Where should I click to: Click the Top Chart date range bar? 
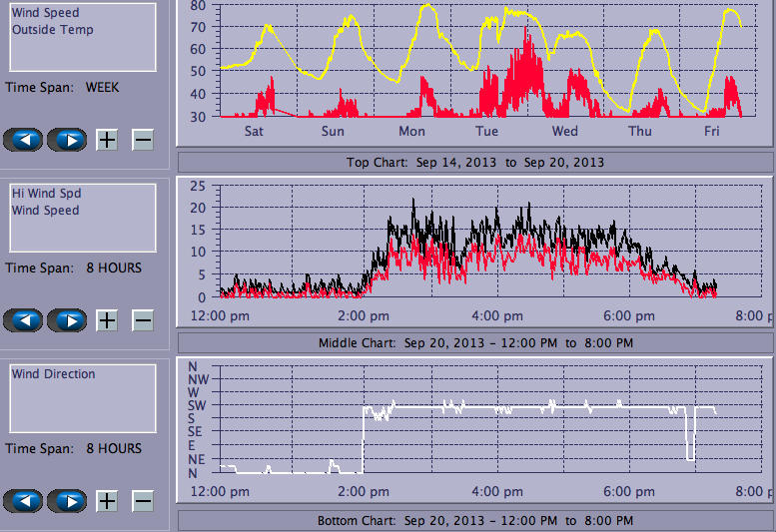coord(474,162)
